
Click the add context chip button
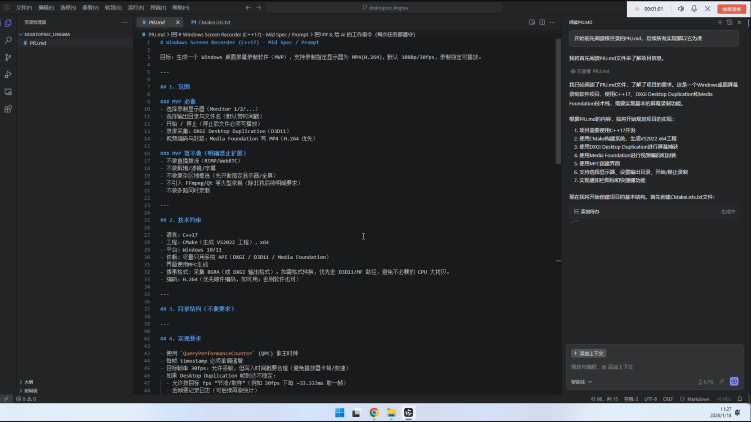click(x=589, y=354)
